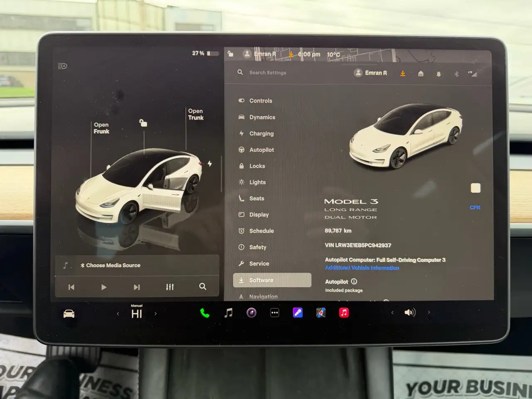532x399 pixels.
Task: Tap the Open Frunk label
Action: [x=101, y=128]
